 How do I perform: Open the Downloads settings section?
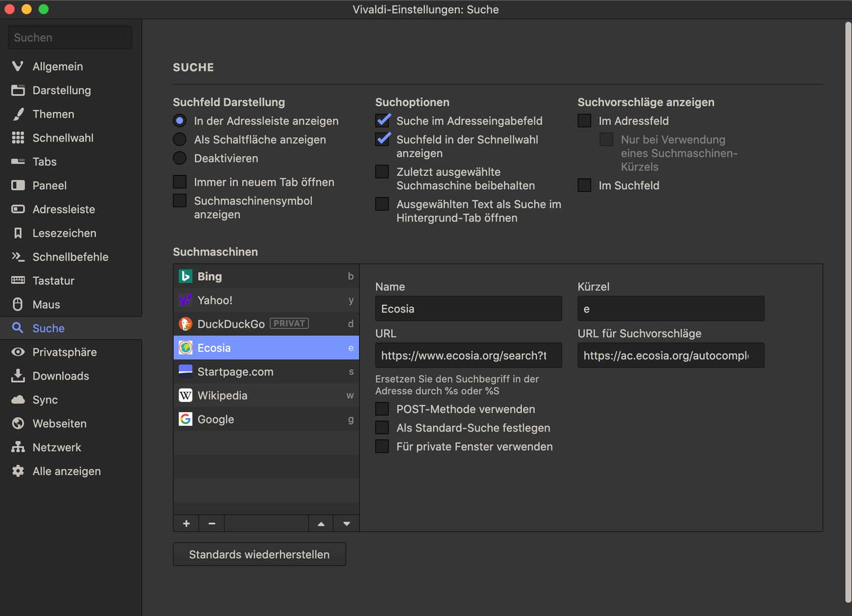click(x=71, y=376)
